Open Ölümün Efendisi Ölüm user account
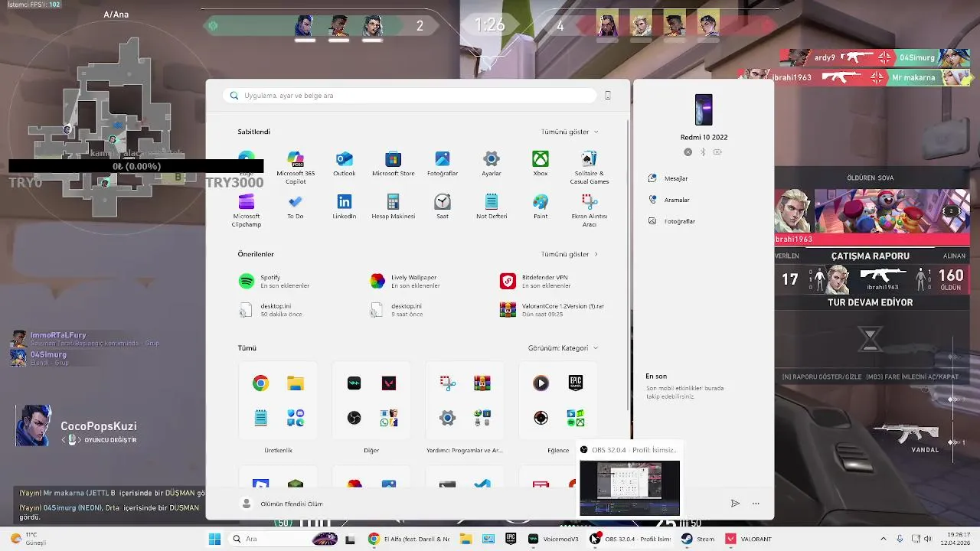 pyautogui.click(x=282, y=504)
